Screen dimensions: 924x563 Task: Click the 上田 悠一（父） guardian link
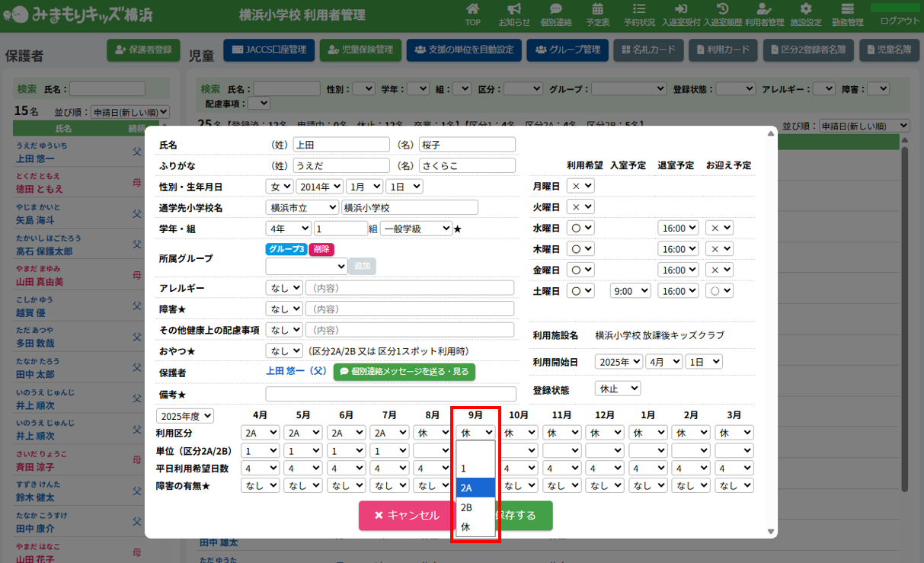[x=296, y=372]
